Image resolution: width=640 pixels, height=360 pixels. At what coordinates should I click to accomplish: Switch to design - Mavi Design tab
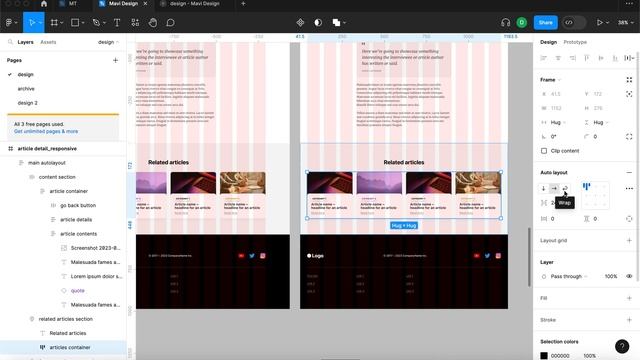click(x=195, y=4)
